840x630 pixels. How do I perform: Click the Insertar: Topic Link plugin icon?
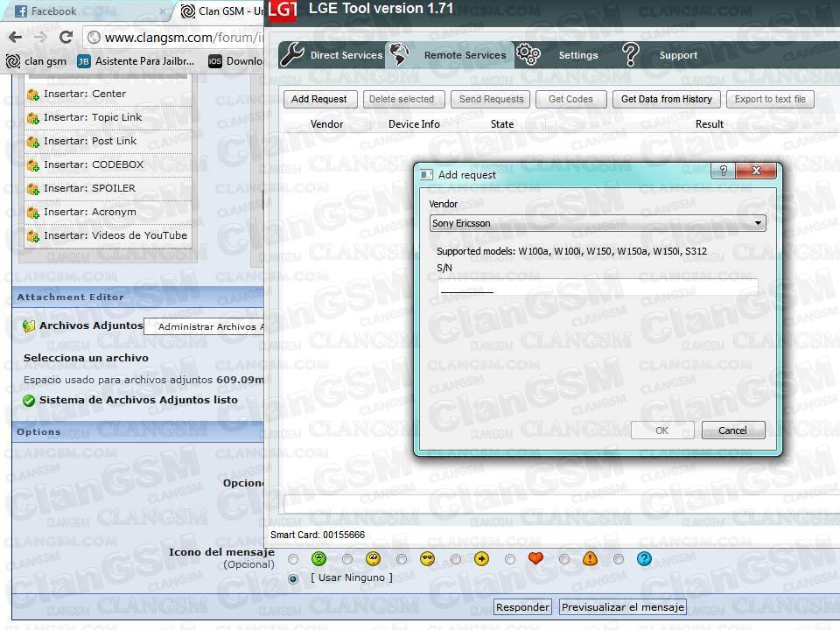32,118
